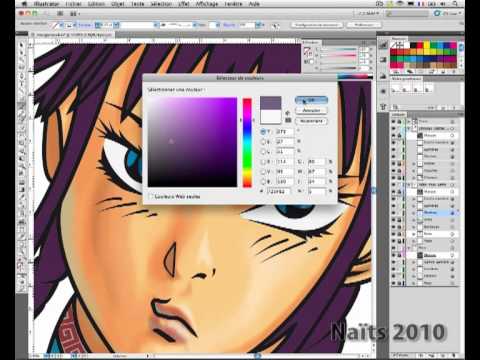
Task: Click the fill/stroke icon in Color panel
Action: tap(307, 52)
